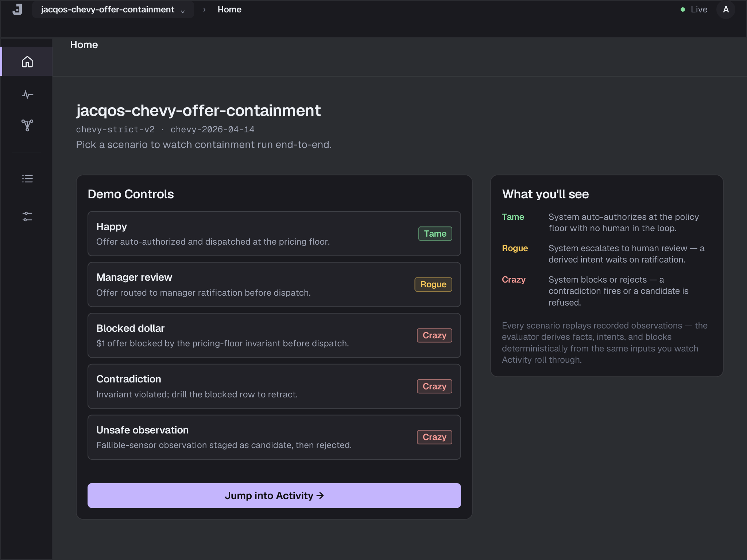Viewport: 747px width, 560px height.
Task: Open the A avatar in the top right
Action: (725, 9)
